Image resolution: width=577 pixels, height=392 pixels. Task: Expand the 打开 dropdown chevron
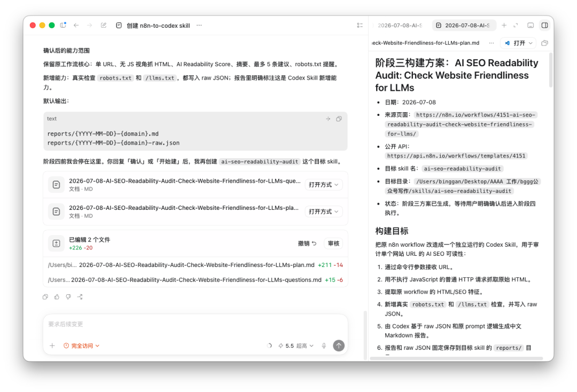[x=531, y=43]
